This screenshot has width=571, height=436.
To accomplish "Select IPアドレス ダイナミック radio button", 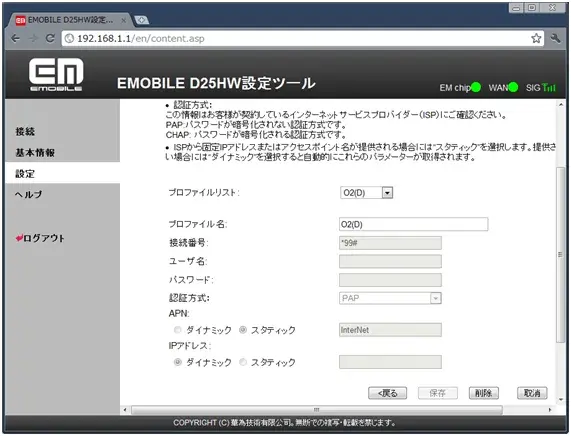I will click(x=178, y=362).
